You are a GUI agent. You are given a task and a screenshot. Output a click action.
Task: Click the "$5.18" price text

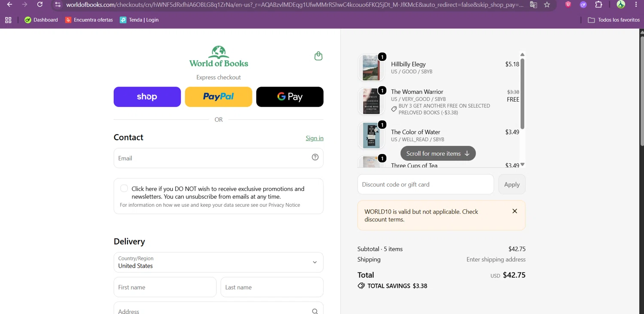pos(512,64)
